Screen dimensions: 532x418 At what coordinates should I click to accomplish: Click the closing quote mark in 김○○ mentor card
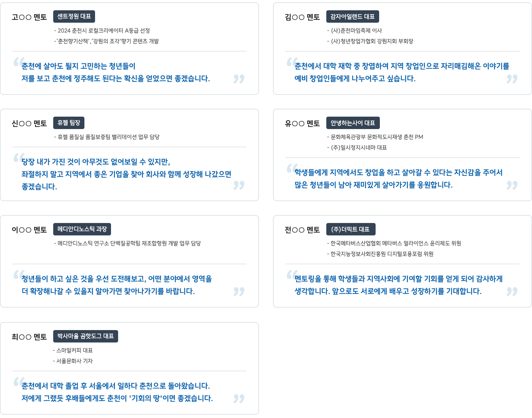pyautogui.click(x=512, y=79)
